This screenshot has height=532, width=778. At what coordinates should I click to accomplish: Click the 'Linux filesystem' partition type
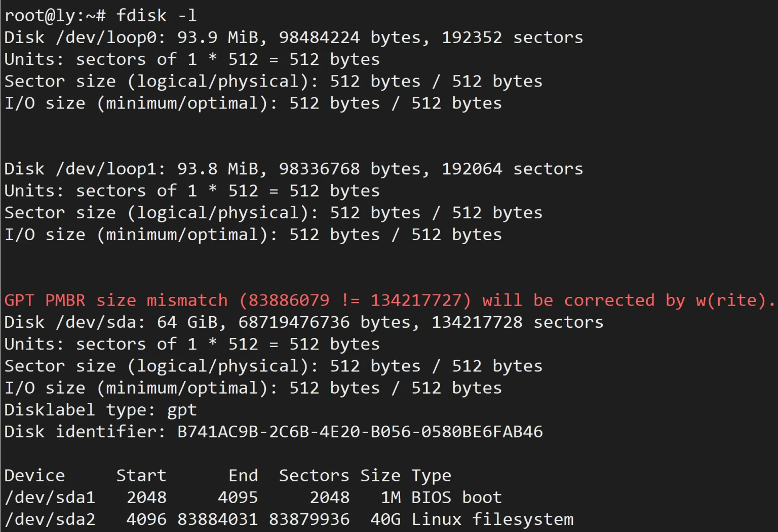click(x=492, y=519)
